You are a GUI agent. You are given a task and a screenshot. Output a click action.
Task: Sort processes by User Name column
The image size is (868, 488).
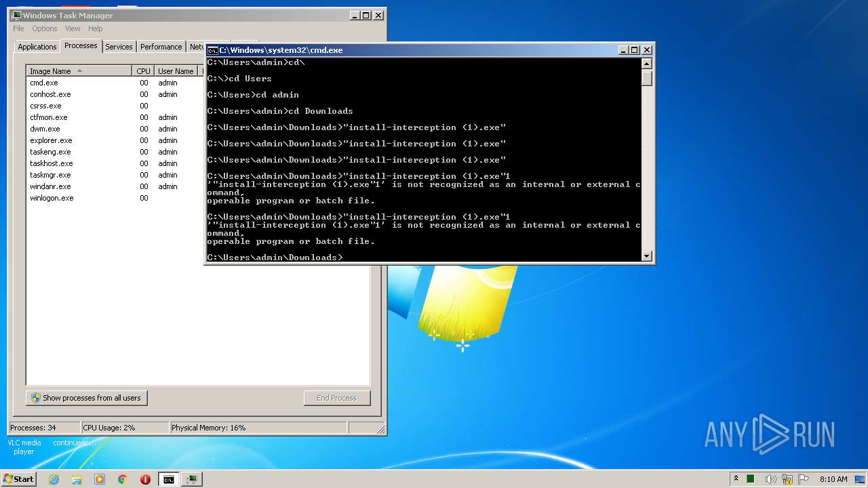176,71
